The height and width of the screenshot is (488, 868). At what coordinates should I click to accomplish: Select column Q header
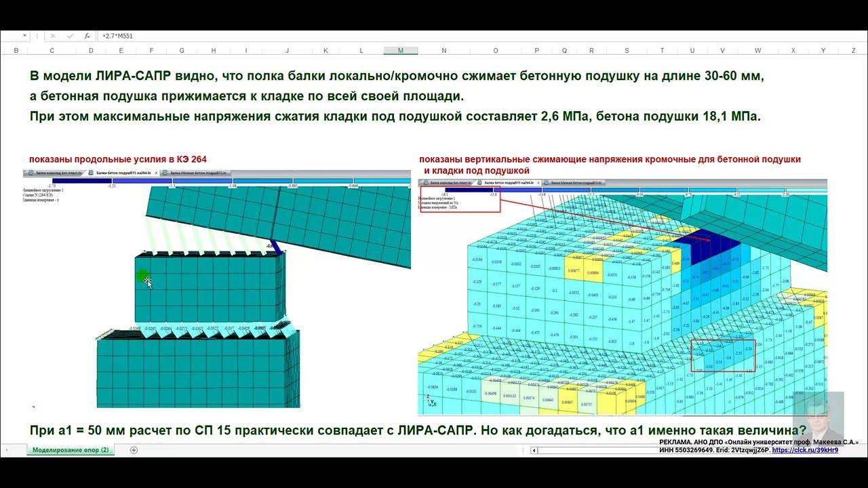[564, 51]
